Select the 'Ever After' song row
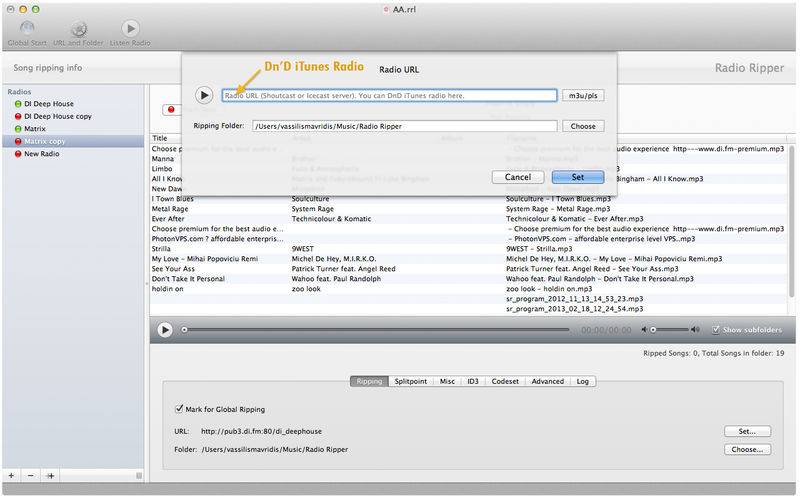Screen dimensions: 800x500 [468, 219]
